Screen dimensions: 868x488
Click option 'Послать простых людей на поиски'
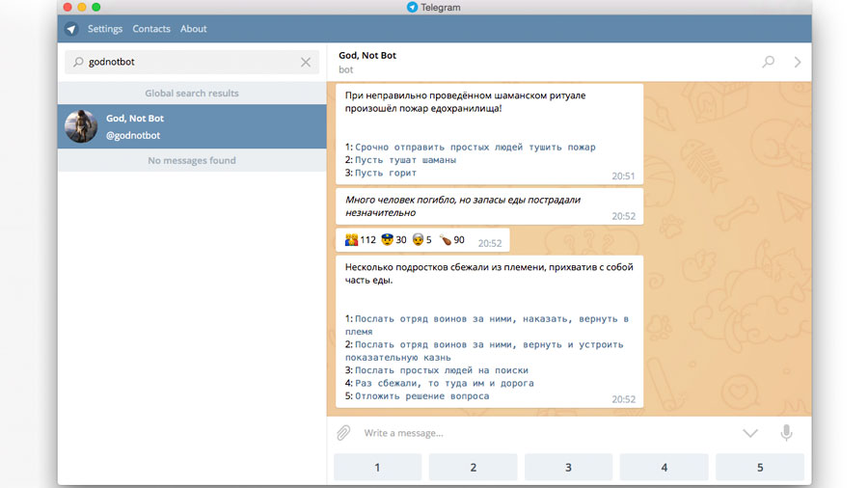(x=441, y=370)
